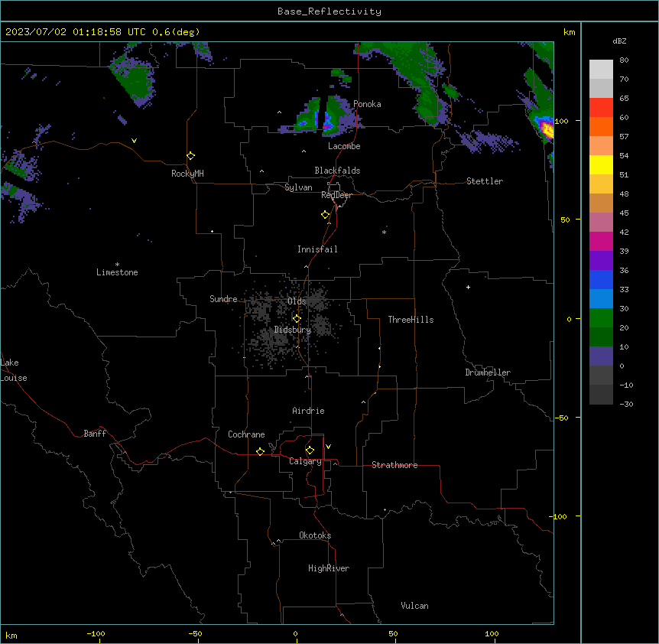Image resolution: width=659 pixels, height=644 pixels.
Task: Click the Strathmore label
Action: coord(394,465)
